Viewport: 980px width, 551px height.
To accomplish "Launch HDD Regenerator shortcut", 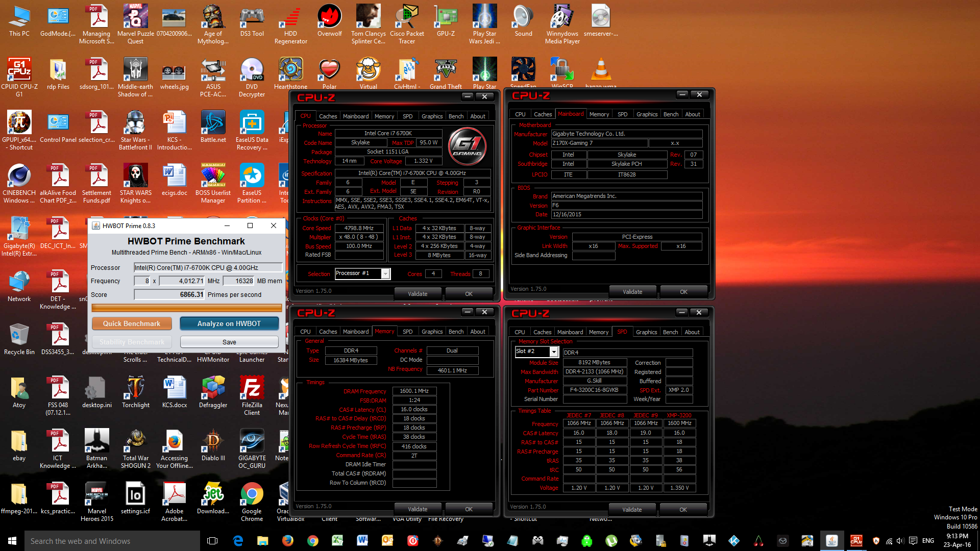I will click(290, 24).
